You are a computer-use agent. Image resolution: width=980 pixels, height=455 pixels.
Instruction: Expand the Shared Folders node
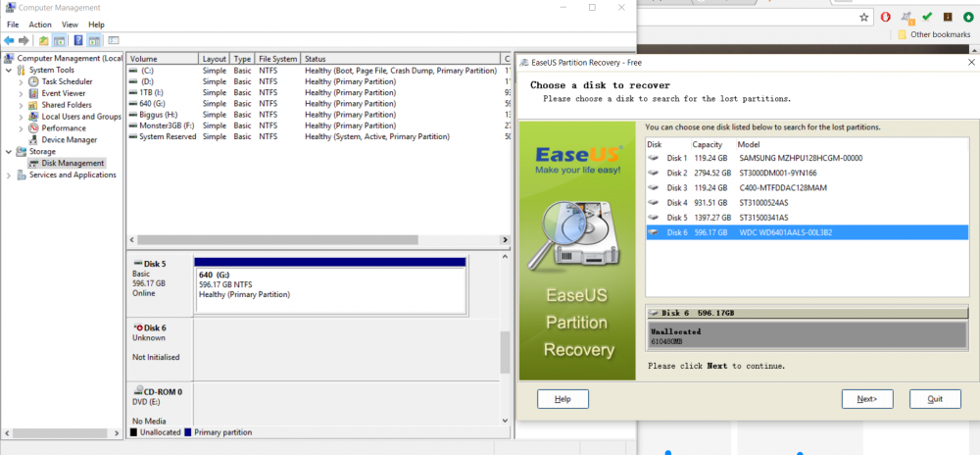pyautogui.click(x=21, y=105)
